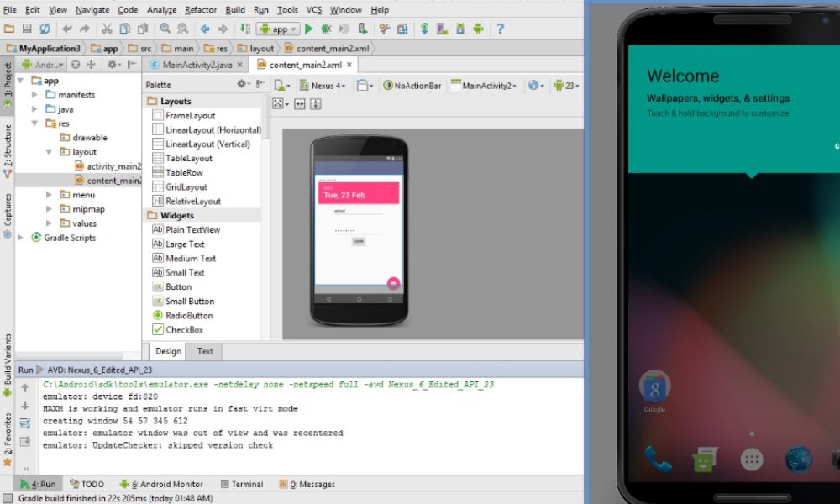Image resolution: width=840 pixels, height=504 pixels.
Task: Switch to the Text editor tab
Action: (205, 351)
